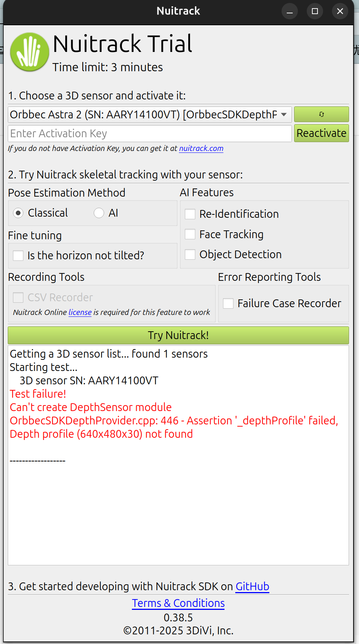Close the Nuitrack window
Screen dimensions: 359x644
[340, 11]
